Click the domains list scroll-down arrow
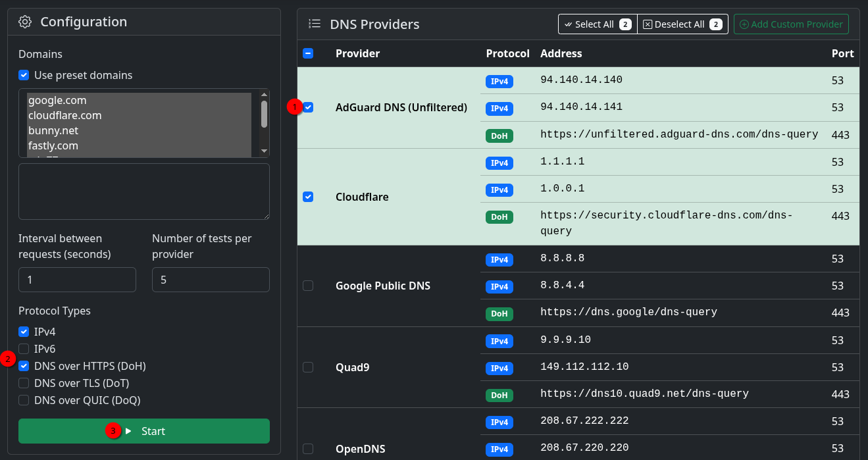The image size is (868, 460). click(x=264, y=151)
